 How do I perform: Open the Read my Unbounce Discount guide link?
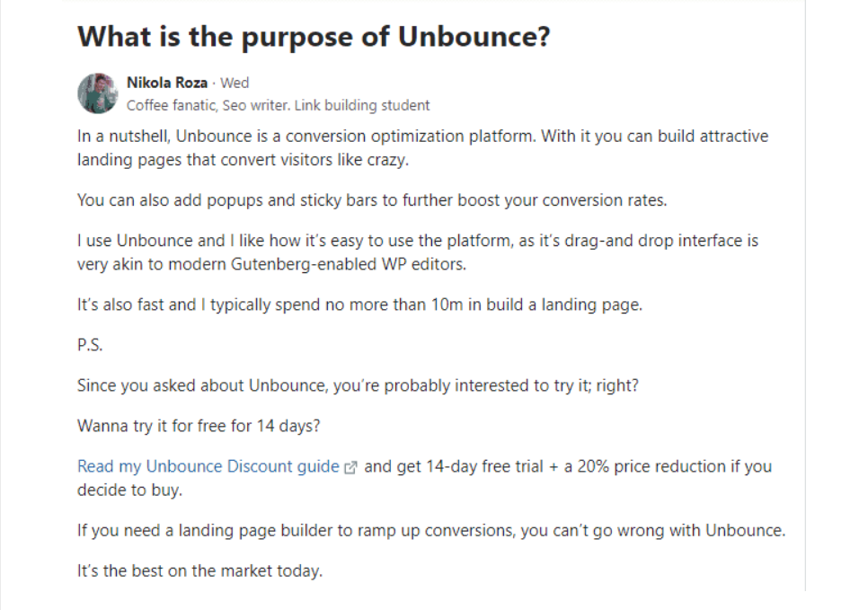click(208, 466)
